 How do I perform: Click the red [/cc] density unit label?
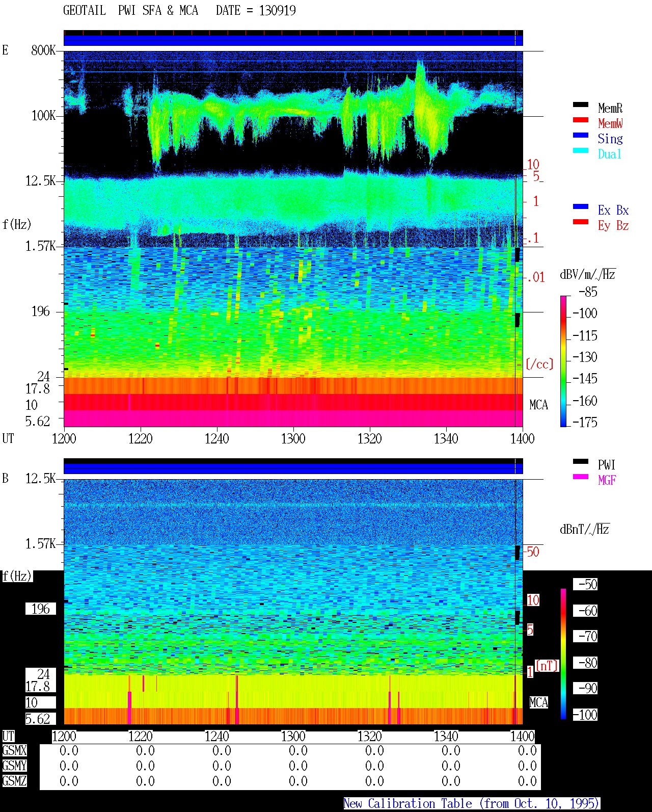539,364
